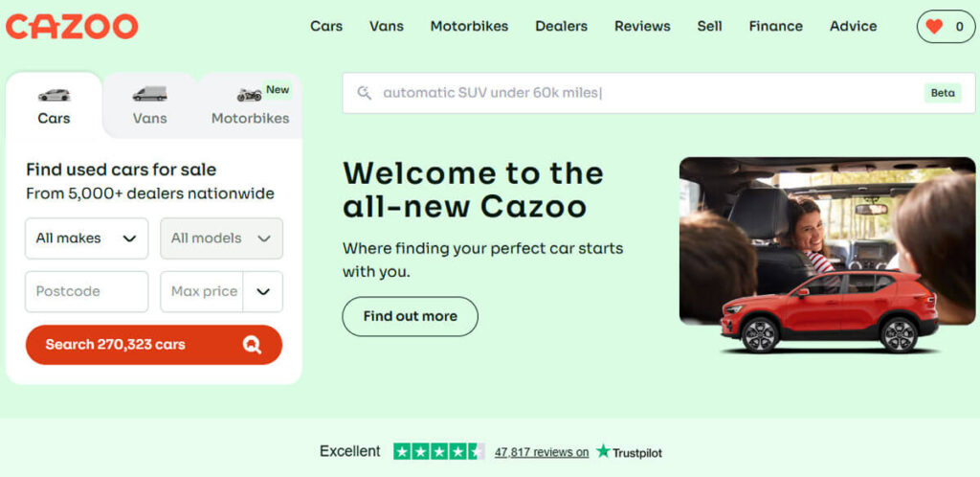Click the search bar magnifier icon
This screenshot has height=477, width=980.
364,93
